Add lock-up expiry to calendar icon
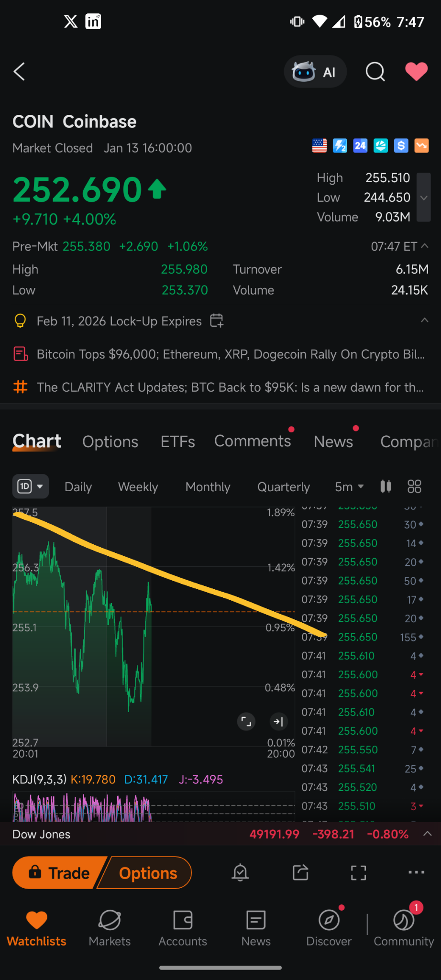Viewport: 441px width, 980px height. [217, 320]
